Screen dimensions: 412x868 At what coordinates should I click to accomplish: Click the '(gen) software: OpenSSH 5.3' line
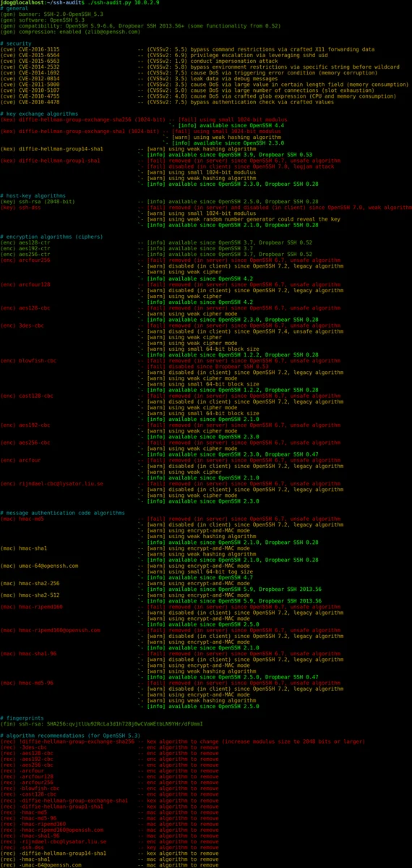[x=42, y=20]
